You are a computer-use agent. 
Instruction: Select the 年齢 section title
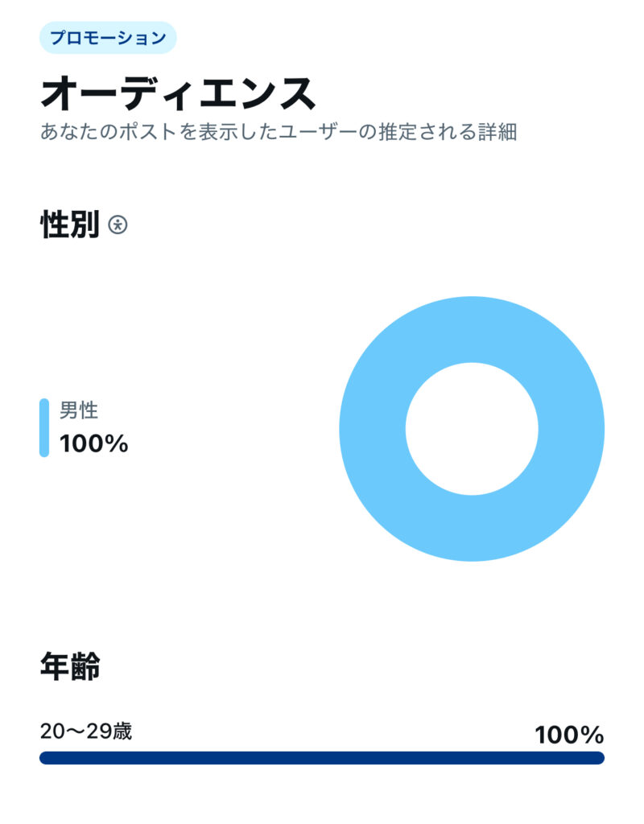click(x=69, y=667)
